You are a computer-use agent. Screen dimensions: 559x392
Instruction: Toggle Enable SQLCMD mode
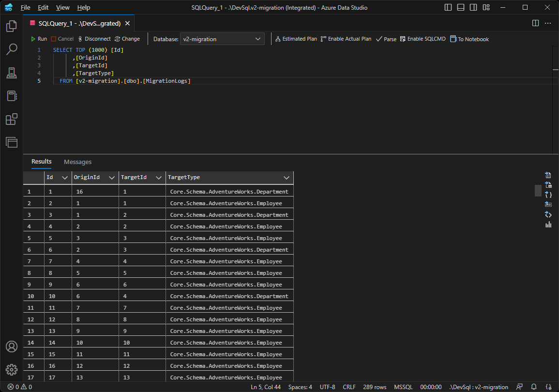click(423, 39)
